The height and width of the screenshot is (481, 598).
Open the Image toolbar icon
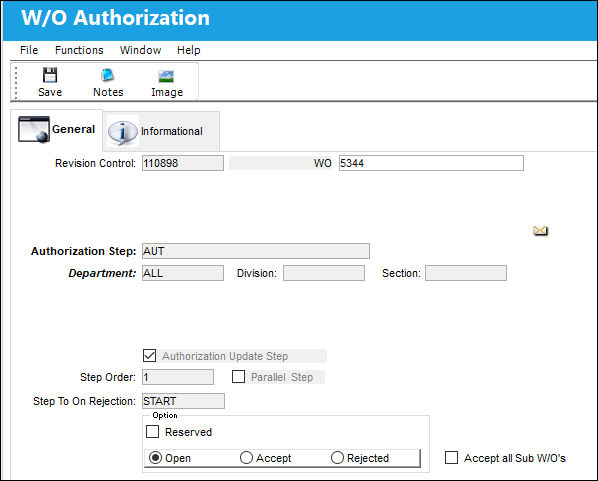click(x=166, y=76)
